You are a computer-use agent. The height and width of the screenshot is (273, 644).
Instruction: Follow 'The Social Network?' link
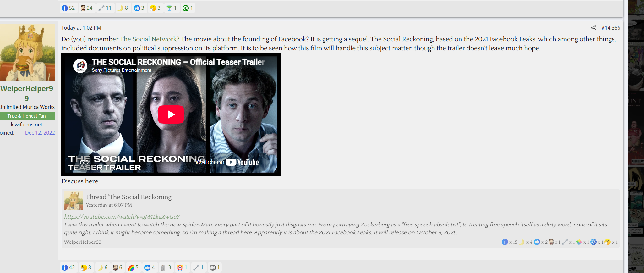pos(150,39)
